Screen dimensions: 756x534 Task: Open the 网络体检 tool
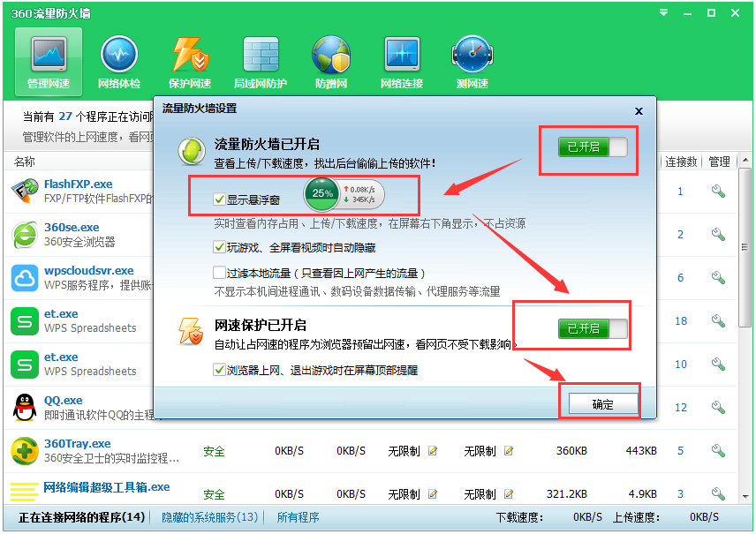[119, 62]
